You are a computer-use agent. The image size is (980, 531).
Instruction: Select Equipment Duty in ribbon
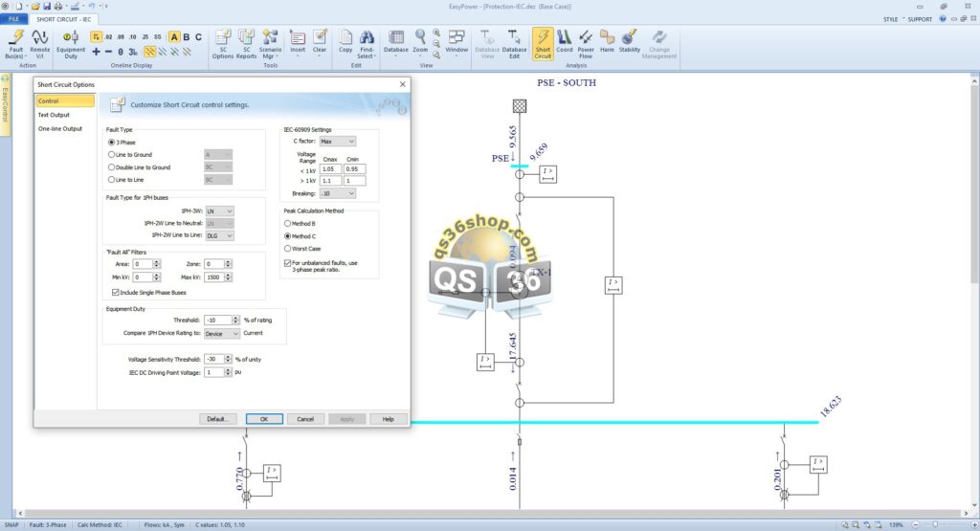tap(71, 44)
